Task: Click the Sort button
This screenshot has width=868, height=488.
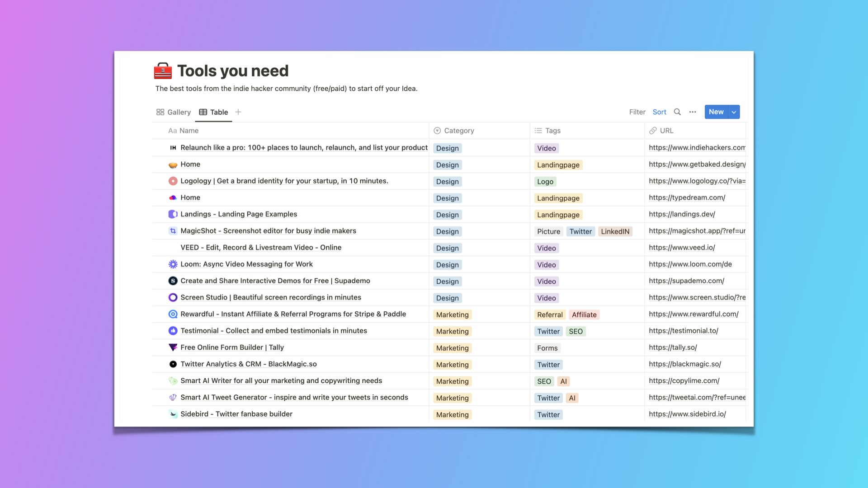Action: click(x=659, y=112)
